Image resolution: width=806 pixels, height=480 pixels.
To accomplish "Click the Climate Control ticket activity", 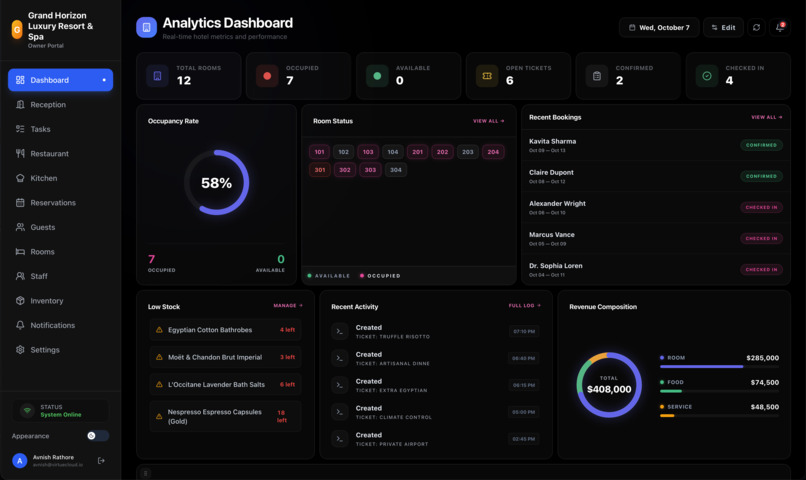I will point(435,412).
